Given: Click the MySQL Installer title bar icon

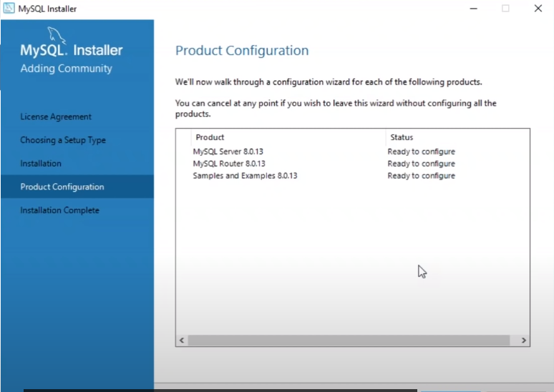Looking at the screenshot, I should 8,9.
